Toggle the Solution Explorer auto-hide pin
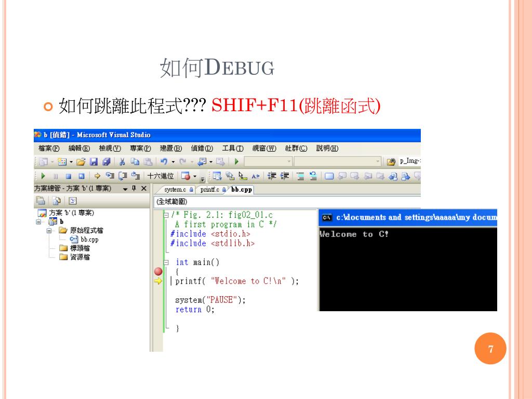The image size is (532, 399). (134, 188)
